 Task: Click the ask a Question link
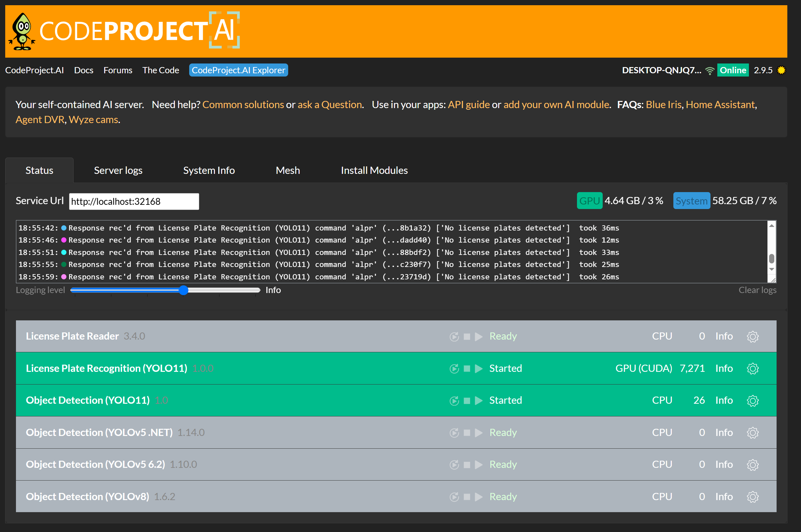[330, 105]
